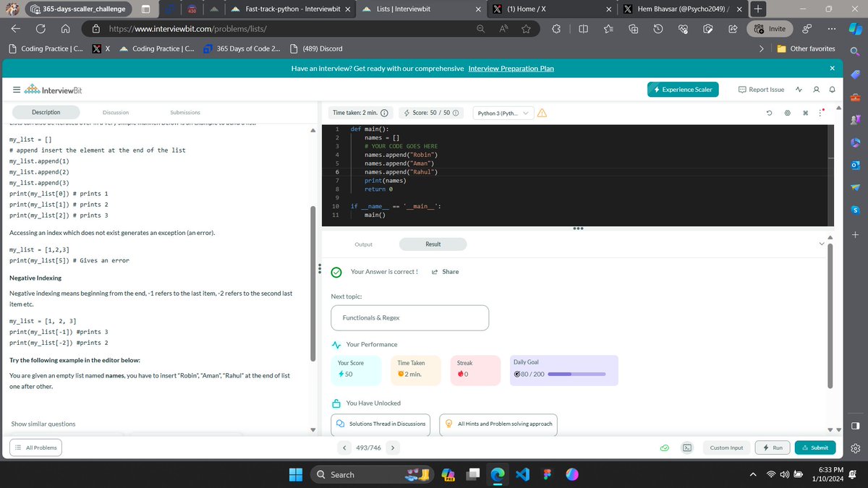This screenshot has width=868, height=488.
Task: Show info about Time taken
Action: coord(384,113)
